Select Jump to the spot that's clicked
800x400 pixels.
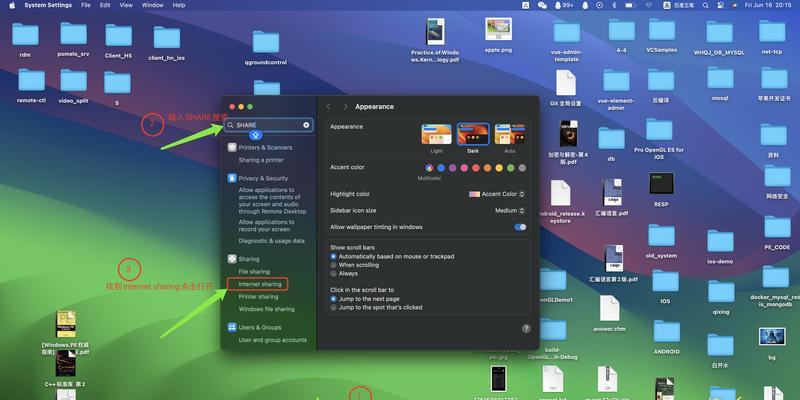click(x=334, y=308)
